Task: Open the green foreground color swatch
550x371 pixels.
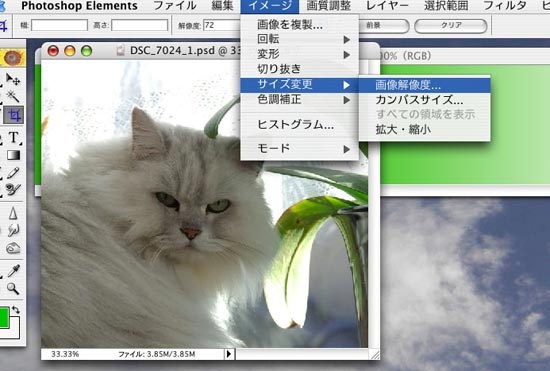Action: coord(4,318)
